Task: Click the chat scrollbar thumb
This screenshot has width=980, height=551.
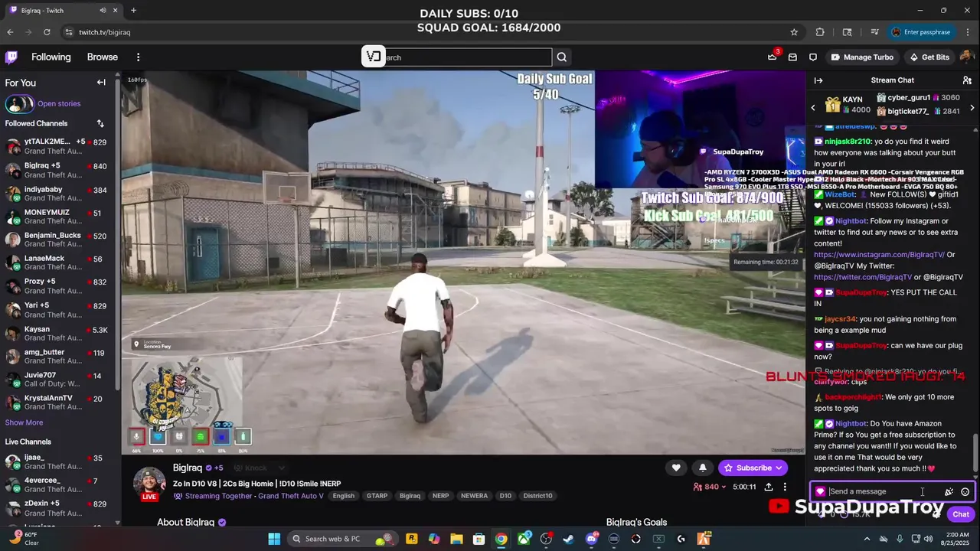Action: (x=975, y=453)
